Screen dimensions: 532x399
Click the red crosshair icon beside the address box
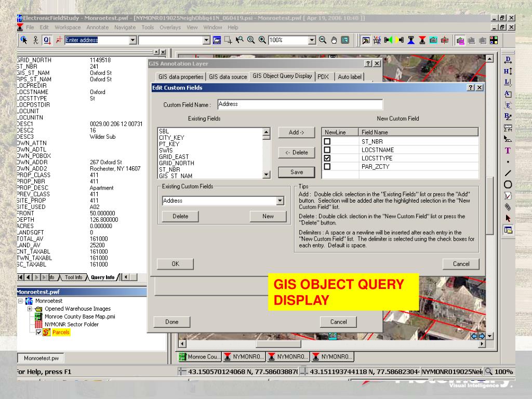pyautogui.click(x=59, y=40)
